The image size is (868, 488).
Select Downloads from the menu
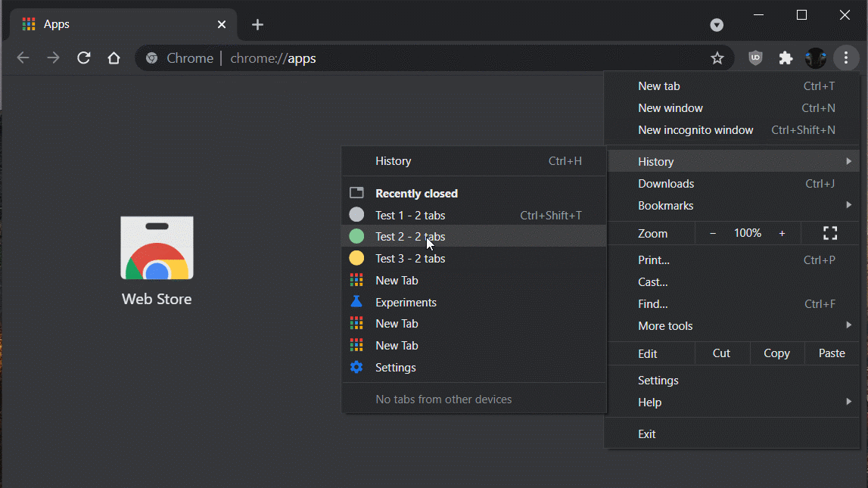coord(666,183)
